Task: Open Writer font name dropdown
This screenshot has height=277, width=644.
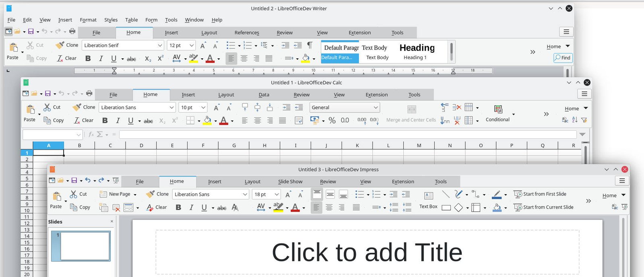Action: click(160, 45)
